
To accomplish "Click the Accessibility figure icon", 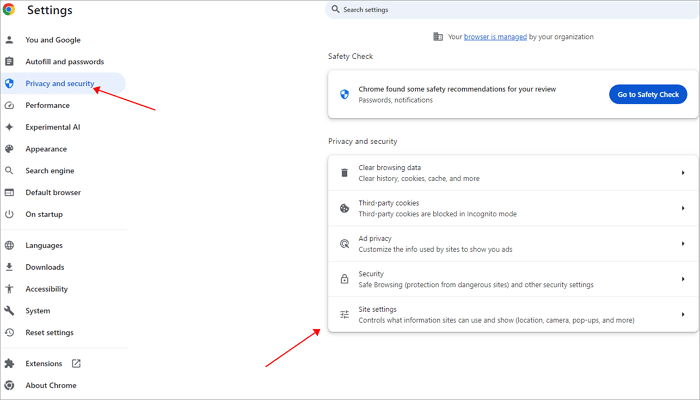I will [x=9, y=289].
